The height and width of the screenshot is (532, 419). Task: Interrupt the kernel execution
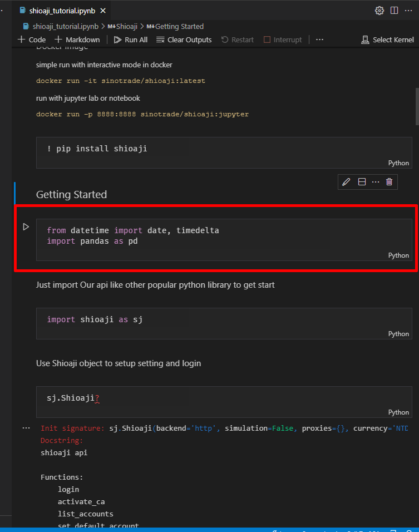pos(283,40)
